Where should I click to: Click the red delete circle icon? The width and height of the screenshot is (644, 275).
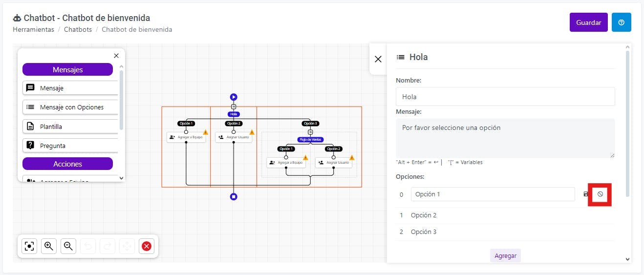coord(146,246)
